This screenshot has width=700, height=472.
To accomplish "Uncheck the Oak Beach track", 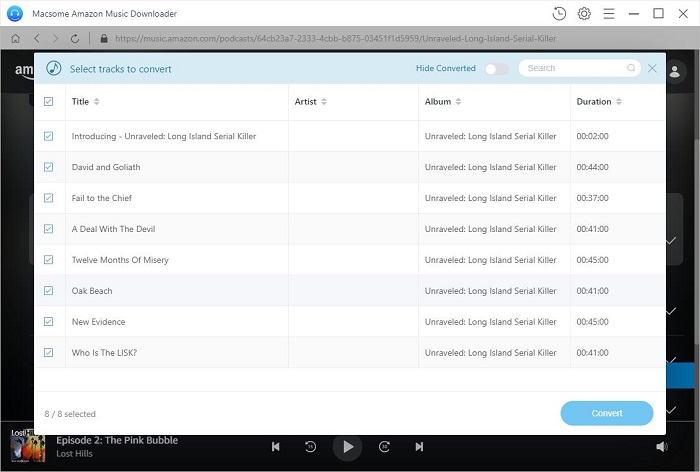I will pyautogui.click(x=49, y=291).
